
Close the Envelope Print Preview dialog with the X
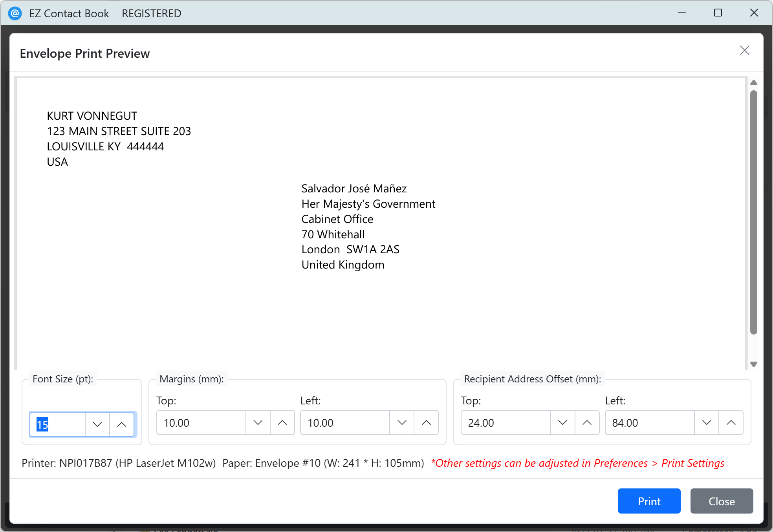coord(744,51)
